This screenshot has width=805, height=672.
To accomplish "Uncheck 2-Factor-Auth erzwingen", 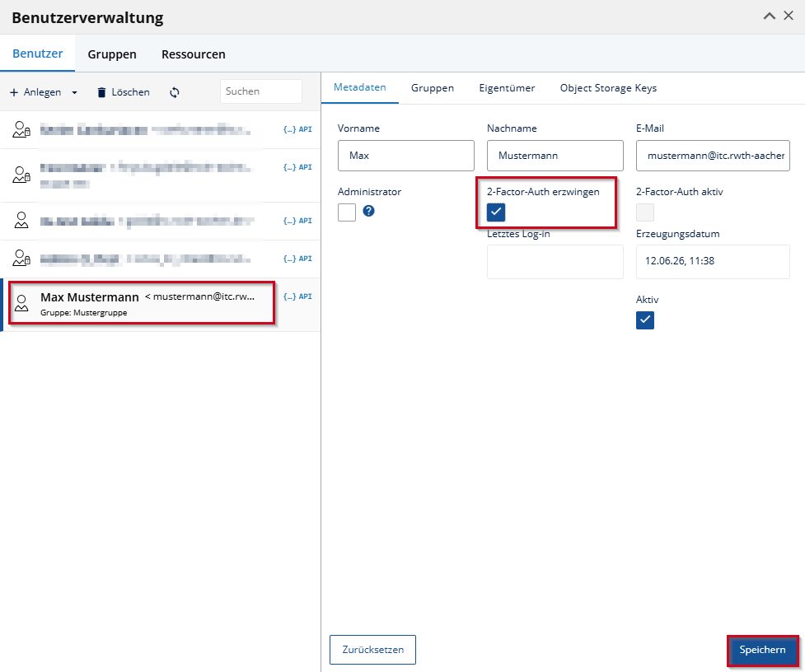I will [x=496, y=212].
